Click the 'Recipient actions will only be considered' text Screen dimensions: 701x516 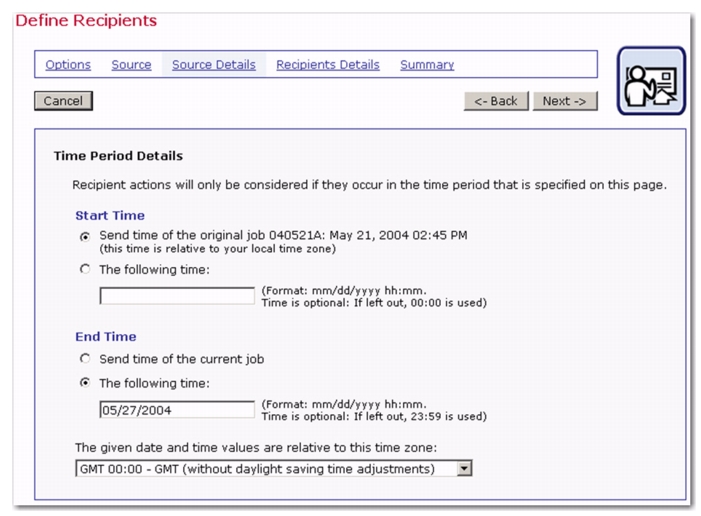370,185
